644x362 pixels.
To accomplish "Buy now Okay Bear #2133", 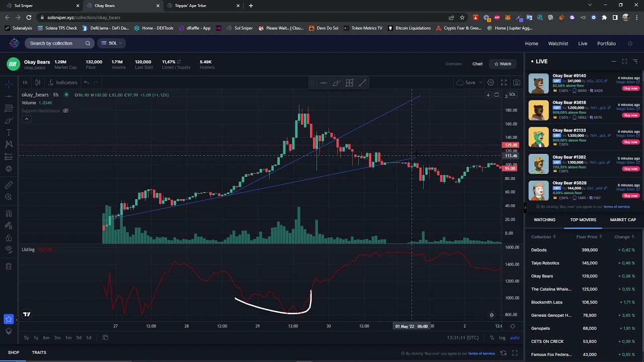I will (630, 142).
